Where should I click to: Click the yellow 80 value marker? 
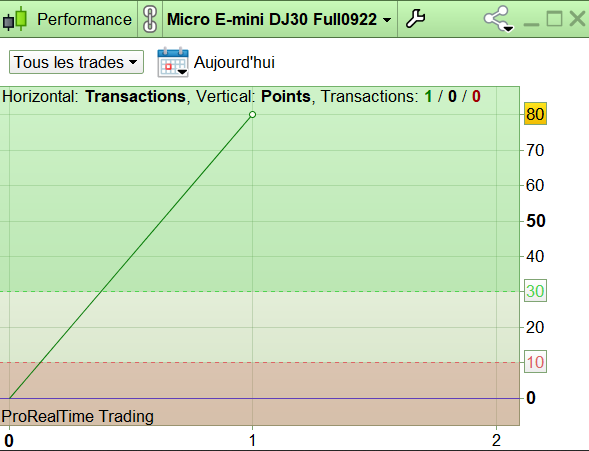tap(535, 114)
